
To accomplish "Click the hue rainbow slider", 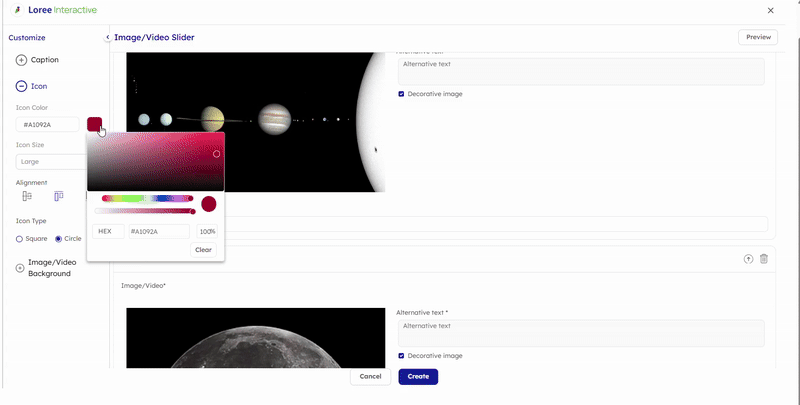I will point(147,198).
